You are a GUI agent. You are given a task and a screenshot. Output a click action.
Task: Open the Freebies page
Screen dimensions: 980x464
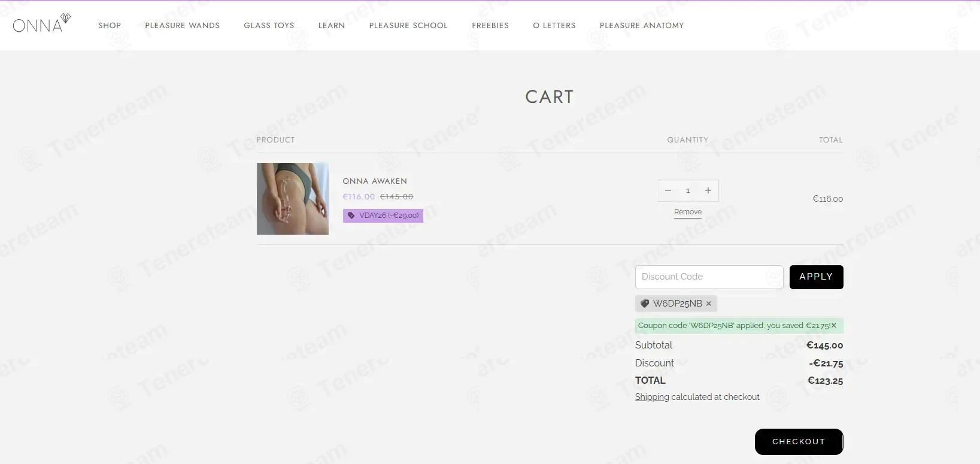coord(490,25)
